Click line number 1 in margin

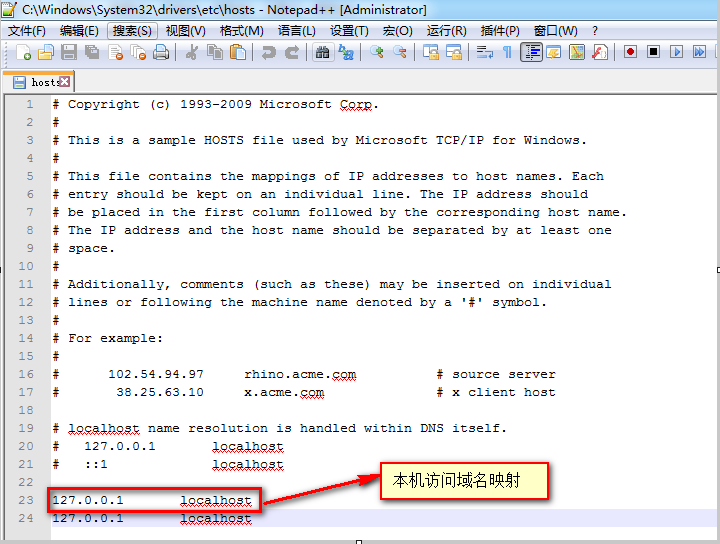pyautogui.click(x=30, y=105)
